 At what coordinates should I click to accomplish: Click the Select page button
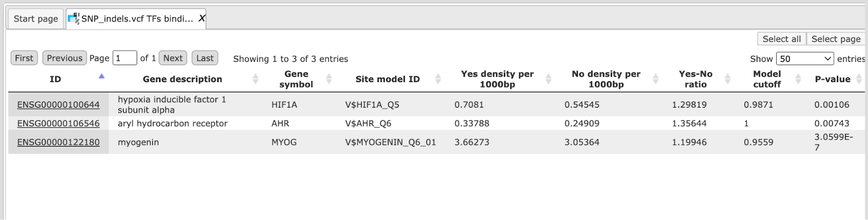click(x=836, y=39)
